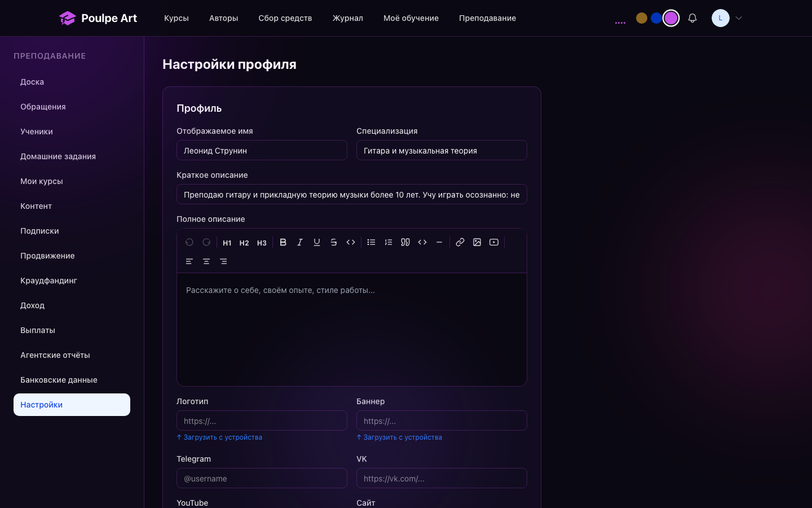Click the Краткое описание input field

pos(352,194)
